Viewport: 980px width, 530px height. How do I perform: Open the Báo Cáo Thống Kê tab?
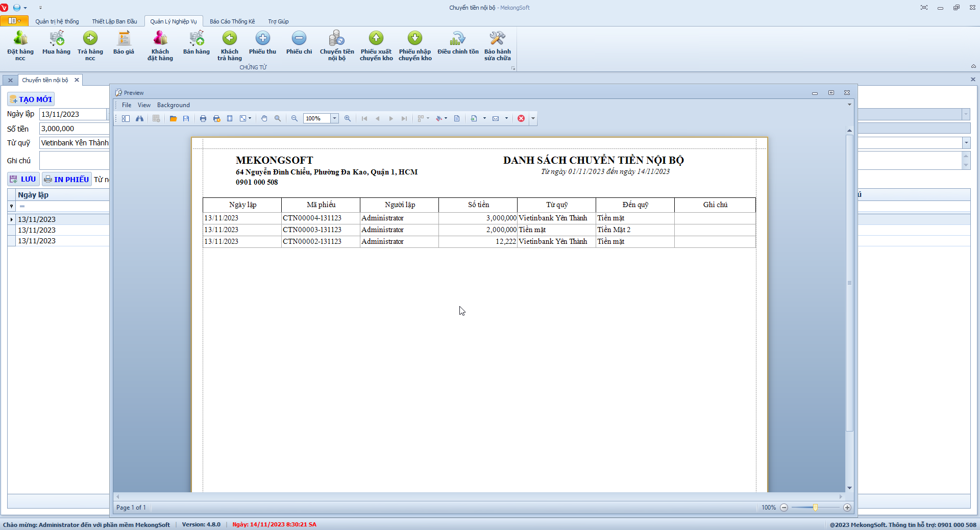tap(232, 21)
